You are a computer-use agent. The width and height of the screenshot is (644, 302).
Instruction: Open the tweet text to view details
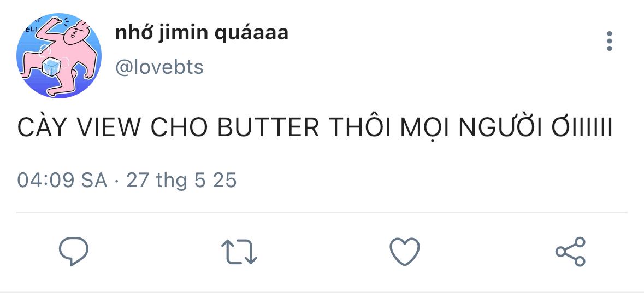coord(315,127)
